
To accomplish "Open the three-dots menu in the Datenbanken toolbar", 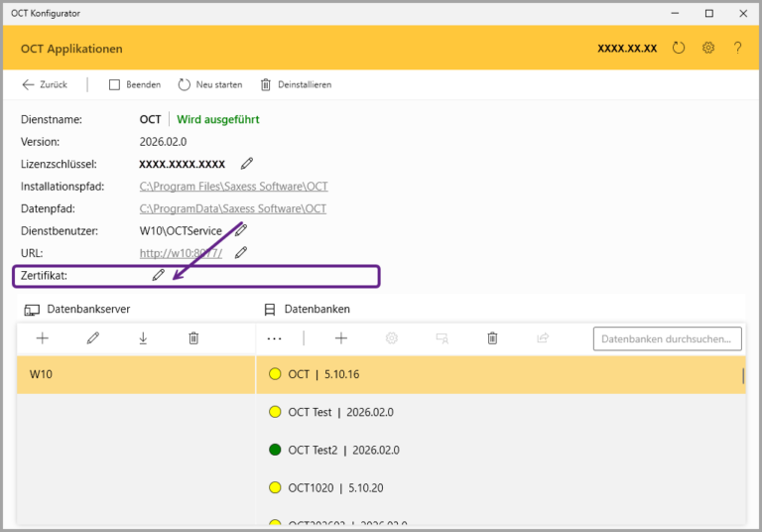I will click(x=275, y=338).
